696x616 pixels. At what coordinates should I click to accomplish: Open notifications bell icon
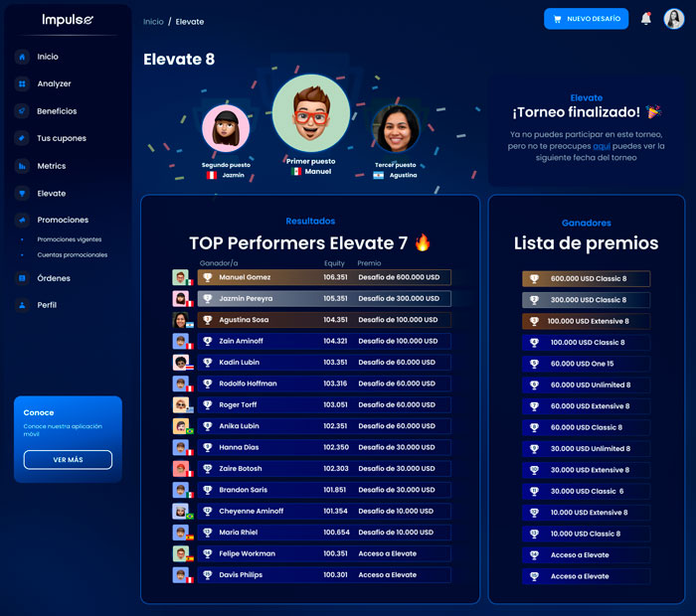pyautogui.click(x=646, y=19)
